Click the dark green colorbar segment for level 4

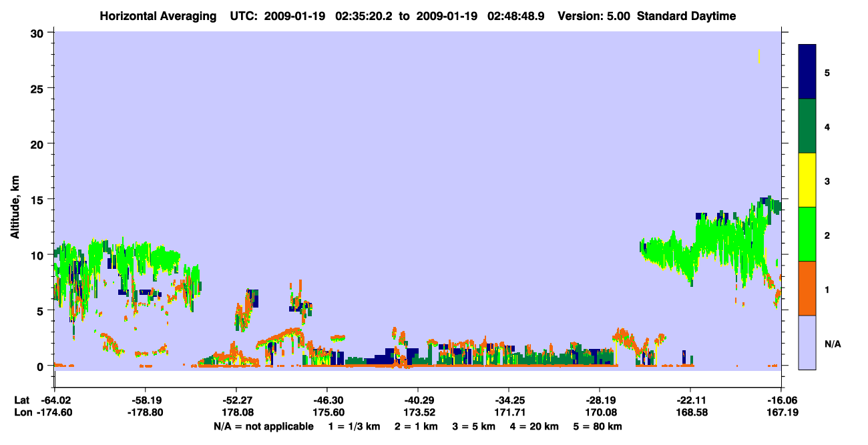pos(807,126)
